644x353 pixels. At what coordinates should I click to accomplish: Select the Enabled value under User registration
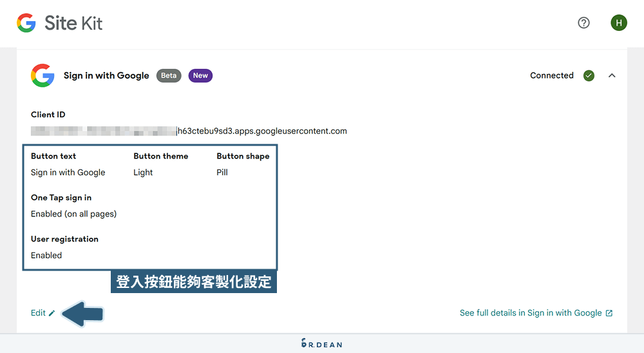click(x=46, y=256)
